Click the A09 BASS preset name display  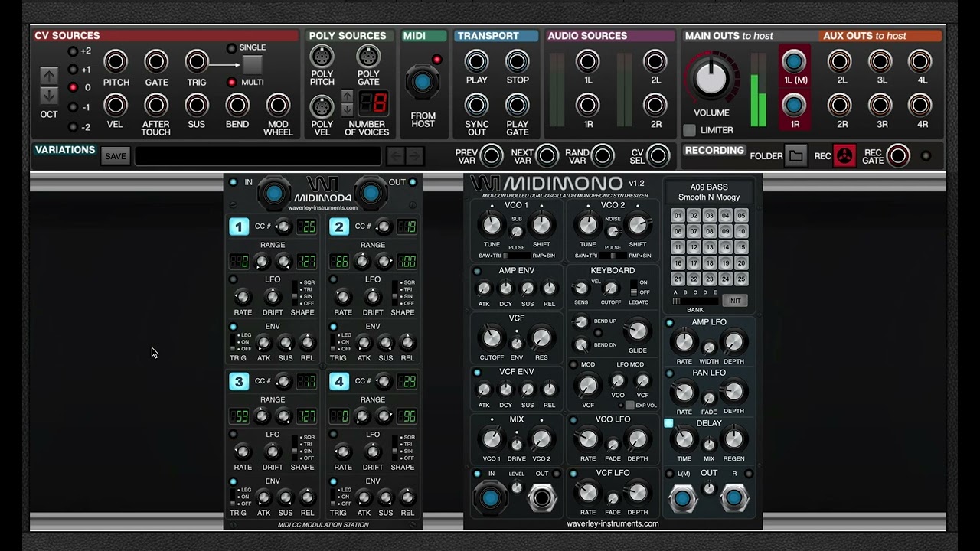pyautogui.click(x=709, y=192)
